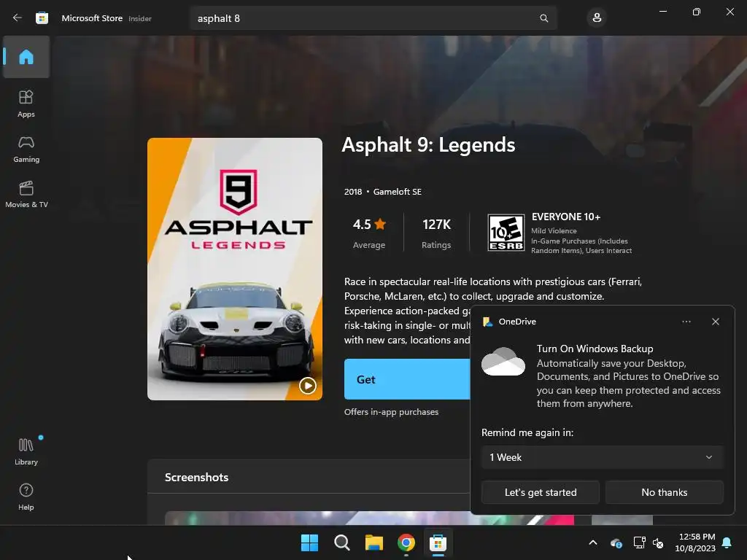747x560 pixels.
Task: Click the network display tray icon
Action: [x=639, y=542]
